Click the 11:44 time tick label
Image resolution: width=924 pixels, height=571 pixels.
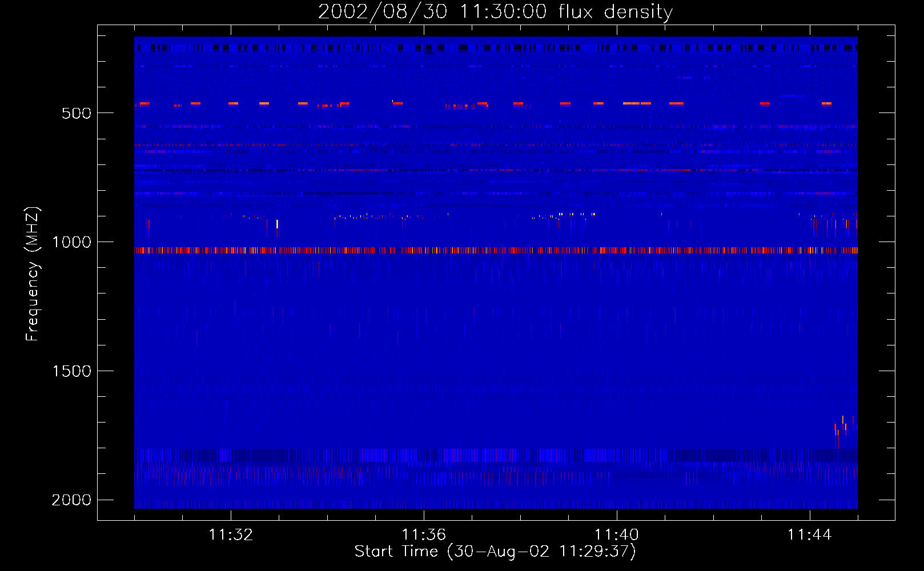point(810,535)
